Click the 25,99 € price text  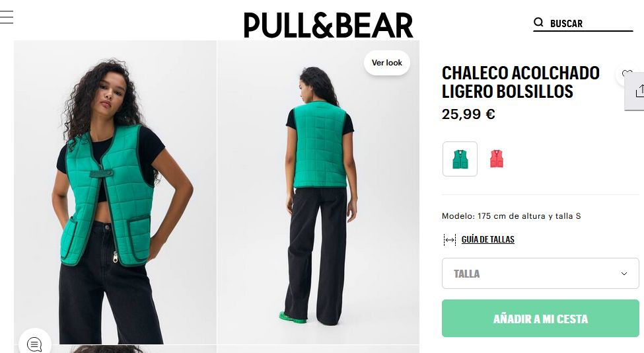coord(468,114)
